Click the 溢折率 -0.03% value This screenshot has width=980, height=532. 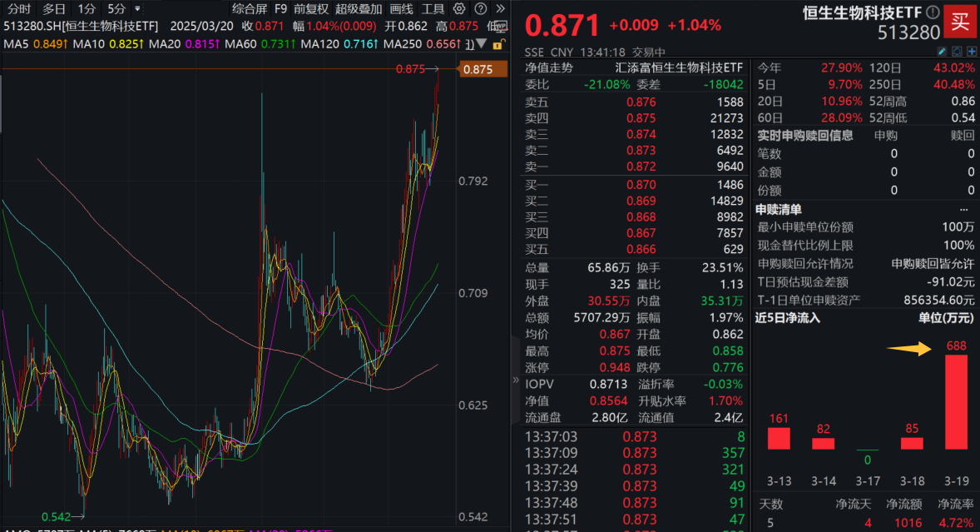pyautogui.click(x=722, y=385)
